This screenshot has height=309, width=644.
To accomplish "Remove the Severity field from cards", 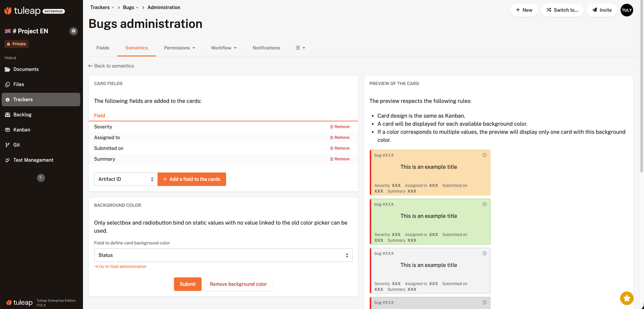I will [x=340, y=127].
